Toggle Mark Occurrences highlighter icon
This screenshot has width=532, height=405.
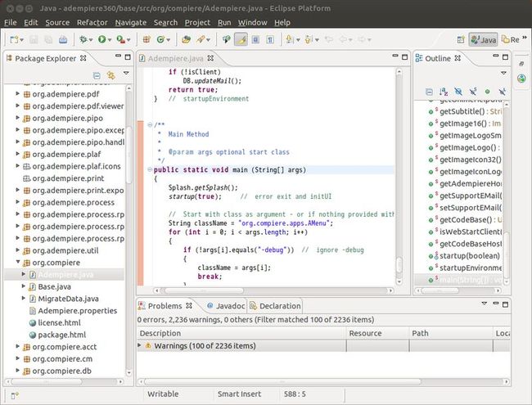241,40
